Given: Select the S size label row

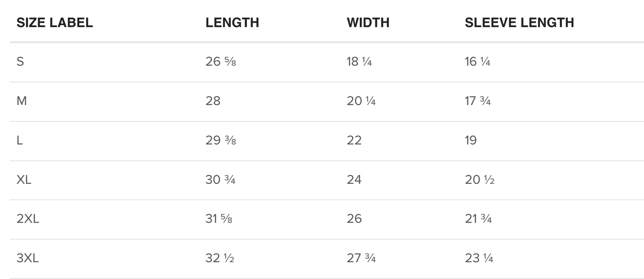Looking at the screenshot, I should point(20,62).
